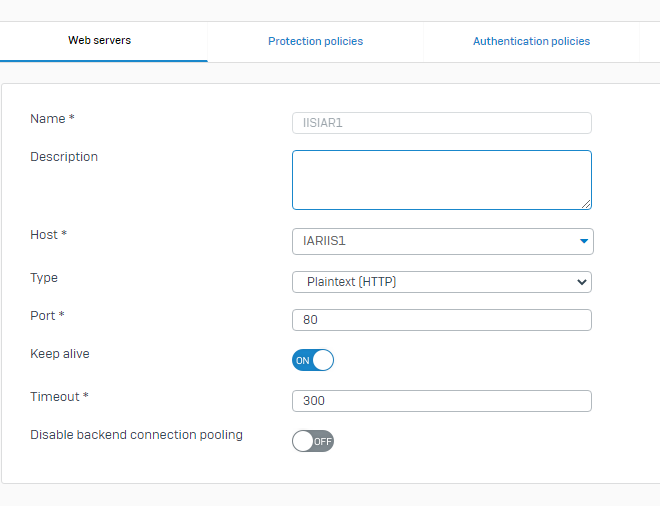
Task: Open the Protection policies tab
Action: (x=315, y=41)
